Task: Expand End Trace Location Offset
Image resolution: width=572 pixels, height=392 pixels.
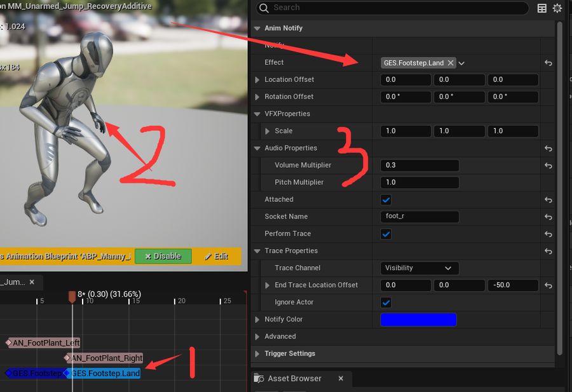Action: point(268,285)
